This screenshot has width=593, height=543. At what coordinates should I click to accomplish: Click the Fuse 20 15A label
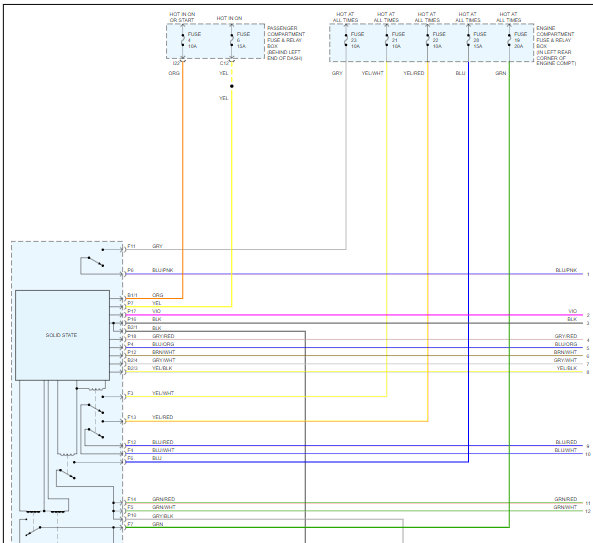(480, 40)
